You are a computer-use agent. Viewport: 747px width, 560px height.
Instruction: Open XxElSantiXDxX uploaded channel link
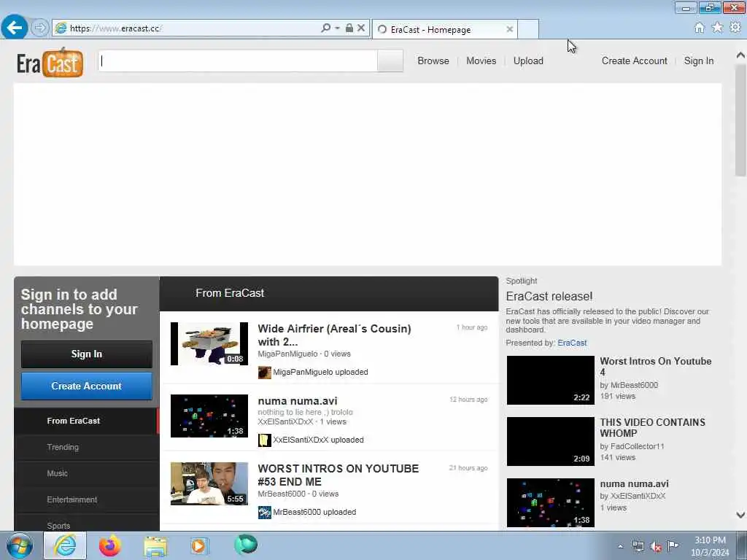(x=318, y=440)
